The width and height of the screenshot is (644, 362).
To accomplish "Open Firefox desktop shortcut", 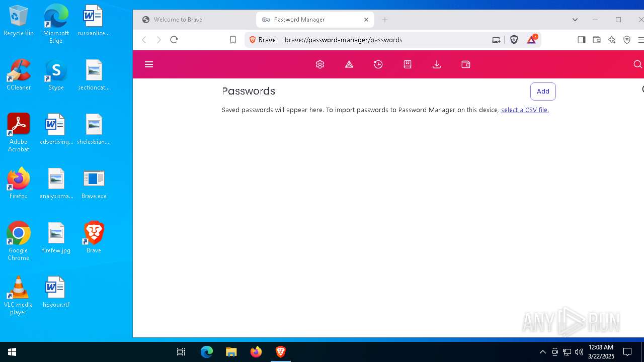I will 19,184.
